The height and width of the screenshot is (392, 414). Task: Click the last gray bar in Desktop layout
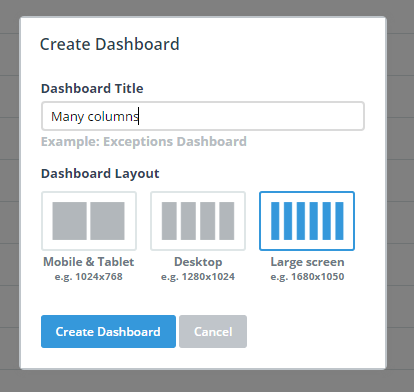click(x=227, y=221)
